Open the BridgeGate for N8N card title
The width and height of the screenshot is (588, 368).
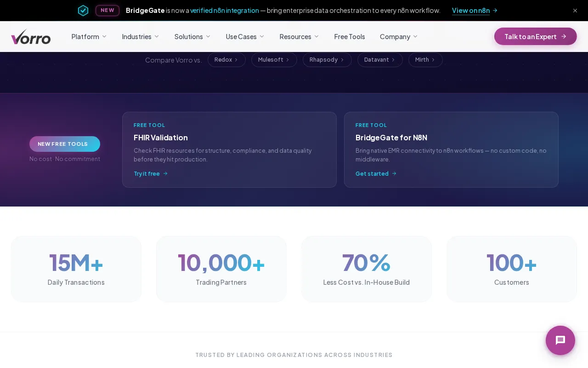coord(391,138)
